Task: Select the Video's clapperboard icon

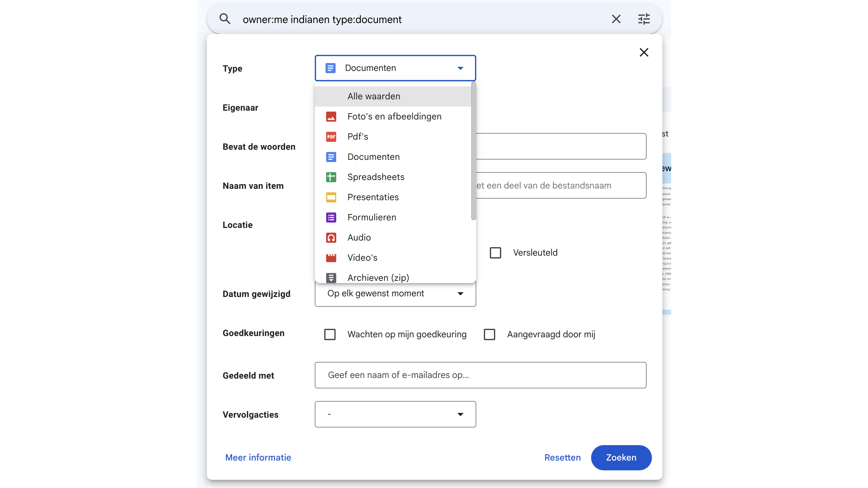Action: [331, 258]
